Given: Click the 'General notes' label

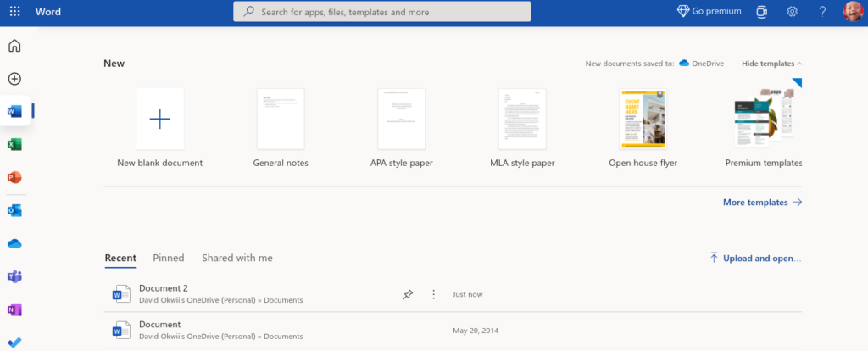Looking at the screenshot, I should click(281, 164).
